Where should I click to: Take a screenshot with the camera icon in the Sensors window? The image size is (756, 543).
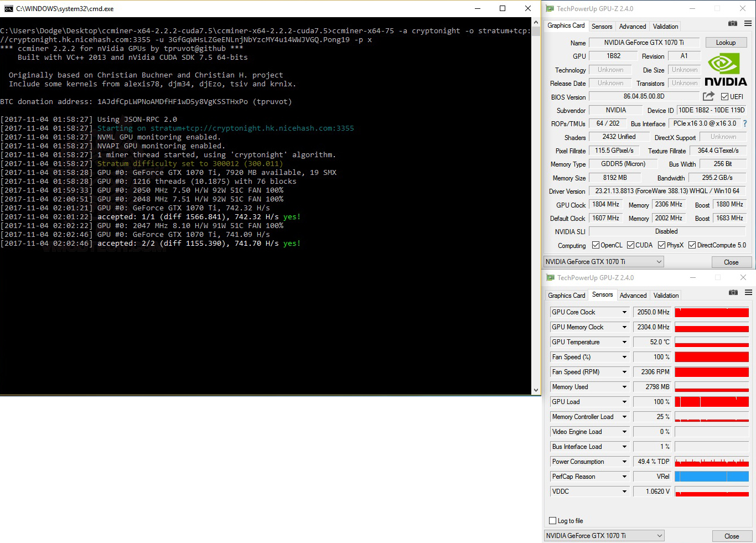pyautogui.click(x=733, y=292)
